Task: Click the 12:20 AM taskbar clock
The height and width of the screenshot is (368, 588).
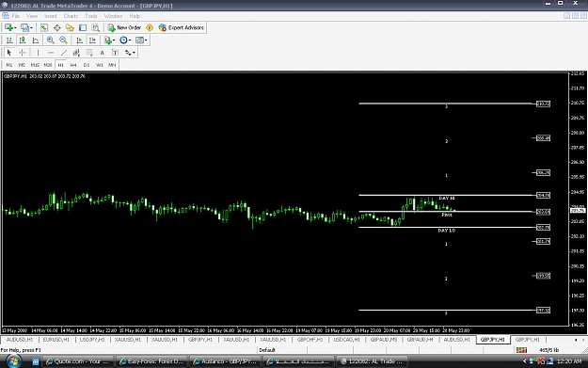Action: (x=569, y=361)
